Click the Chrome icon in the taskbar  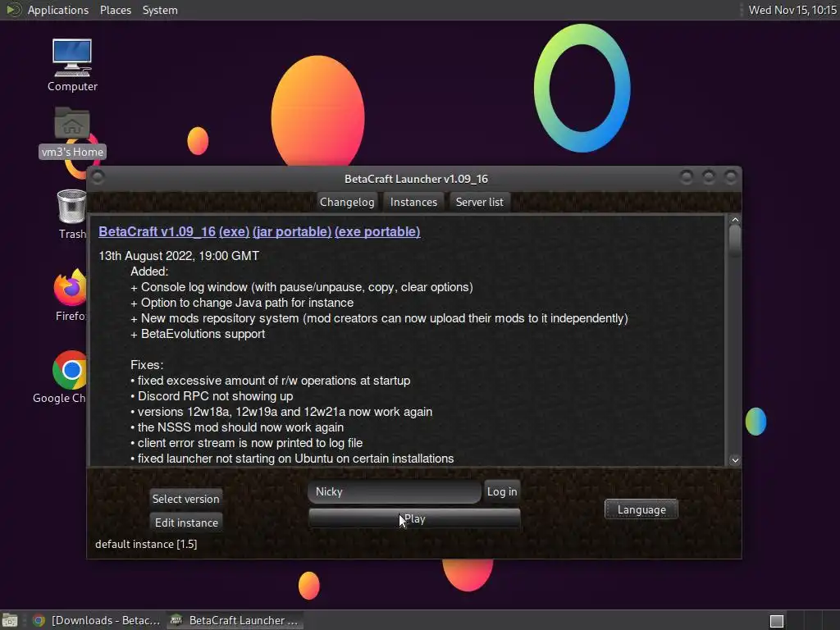coord(39,620)
